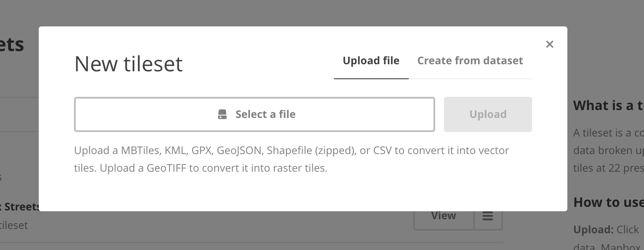Screen dimensions: 644x250
Task: Switch to the Upload file tab
Action: 371,61
